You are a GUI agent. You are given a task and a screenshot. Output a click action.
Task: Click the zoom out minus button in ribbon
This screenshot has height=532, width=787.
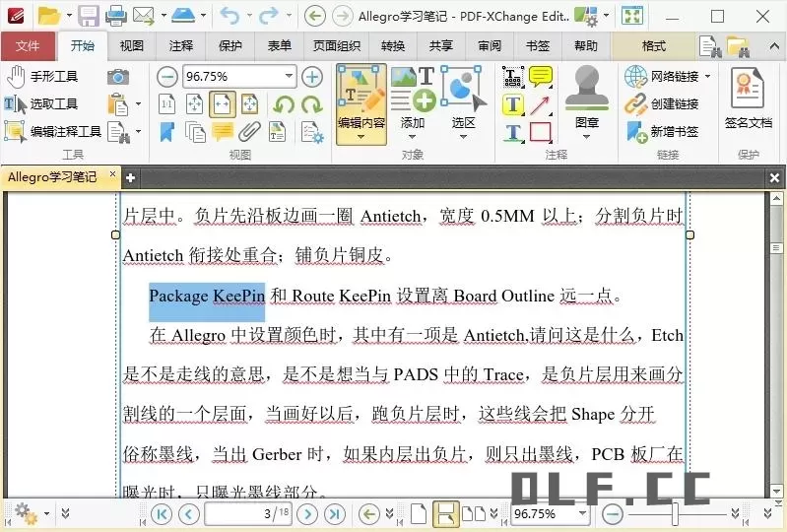click(x=167, y=77)
